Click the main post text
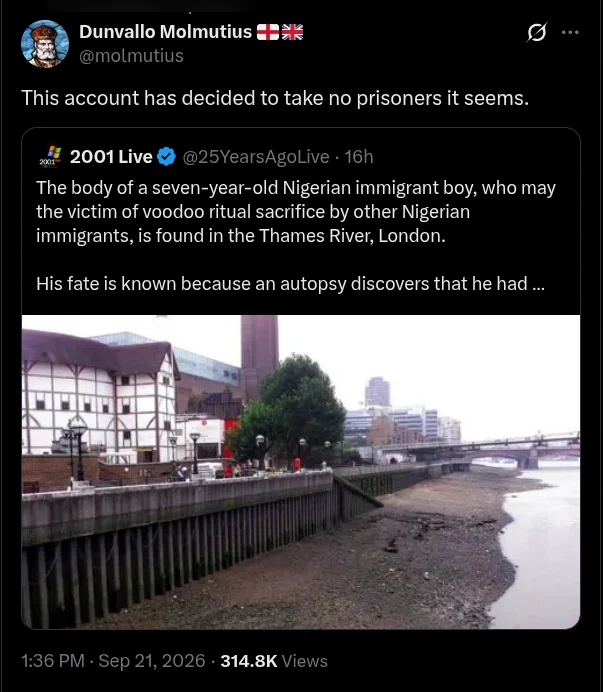 (275, 98)
